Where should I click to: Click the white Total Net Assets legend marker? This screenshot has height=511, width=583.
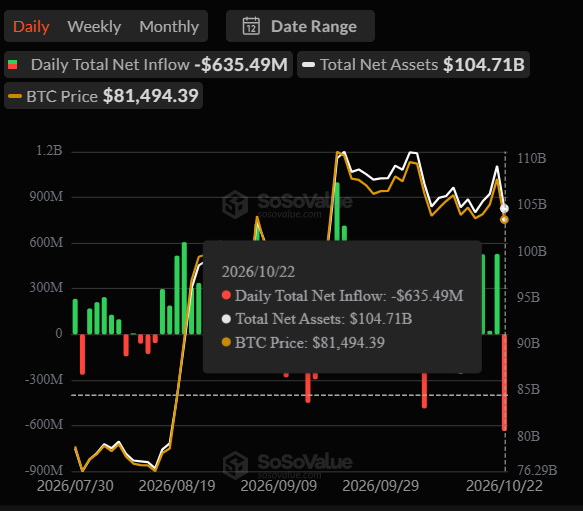point(309,65)
